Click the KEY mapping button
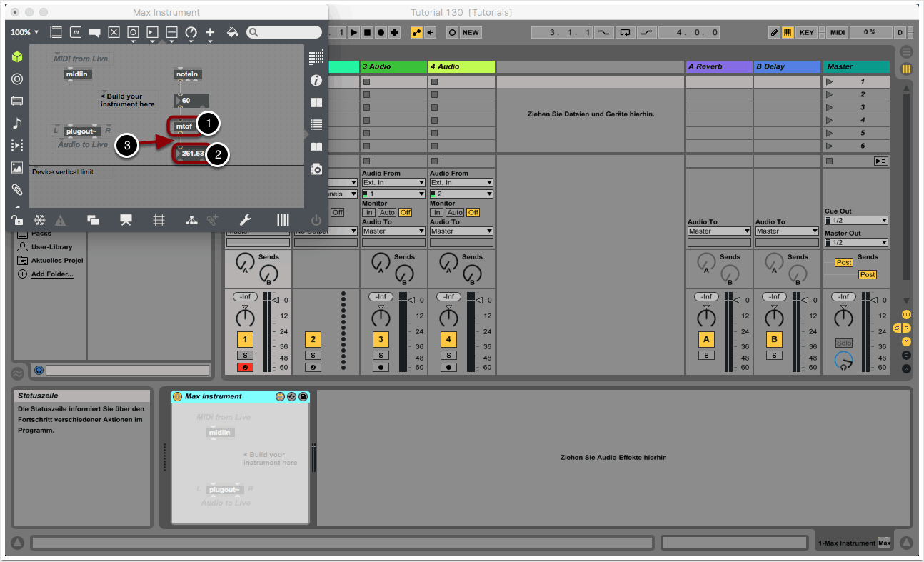Image resolution: width=924 pixels, height=562 pixels. pos(806,33)
